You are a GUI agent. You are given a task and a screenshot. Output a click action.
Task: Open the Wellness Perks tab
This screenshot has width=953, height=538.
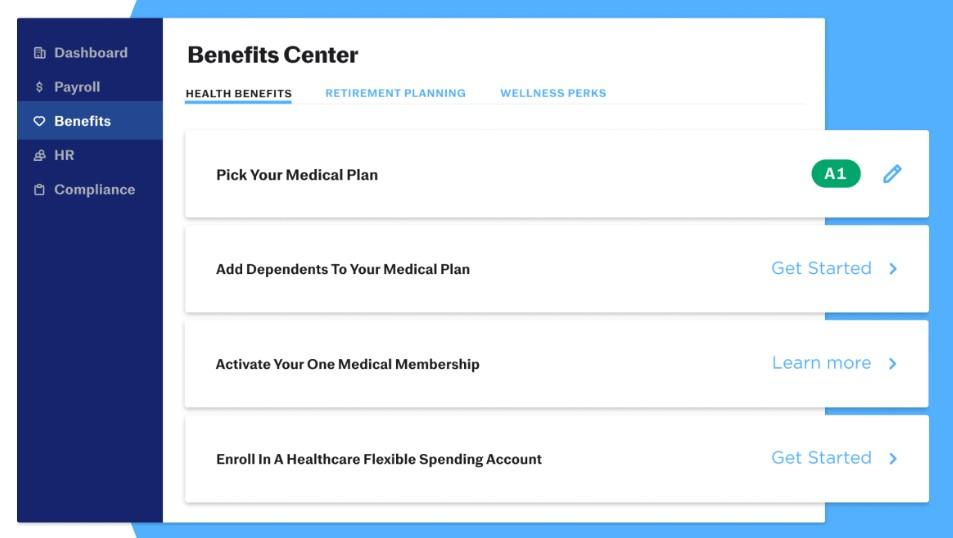point(553,93)
